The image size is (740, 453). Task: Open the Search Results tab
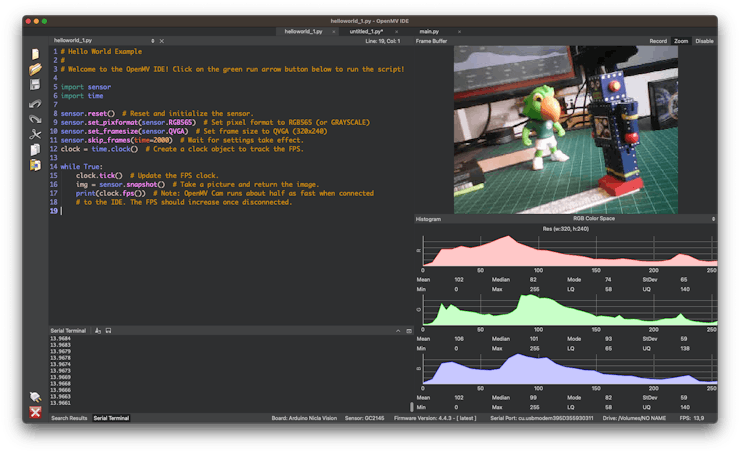click(69, 418)
